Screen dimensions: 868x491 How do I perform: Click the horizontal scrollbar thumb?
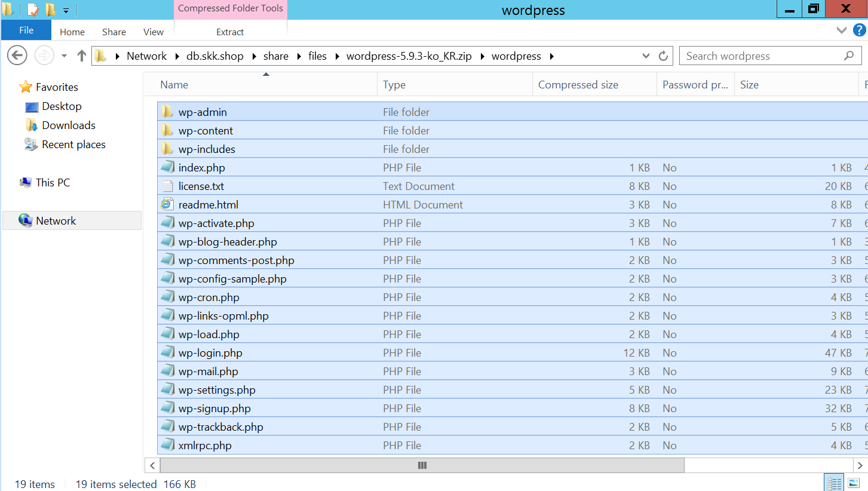coord(422,465)
